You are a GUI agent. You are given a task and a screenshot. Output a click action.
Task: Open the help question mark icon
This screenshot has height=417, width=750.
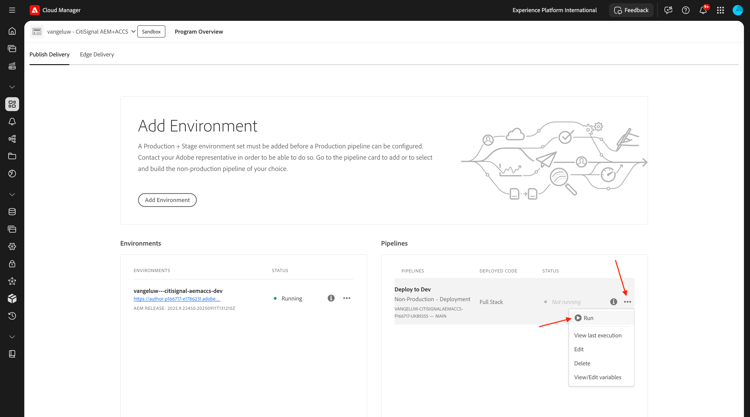coord(686,10)
